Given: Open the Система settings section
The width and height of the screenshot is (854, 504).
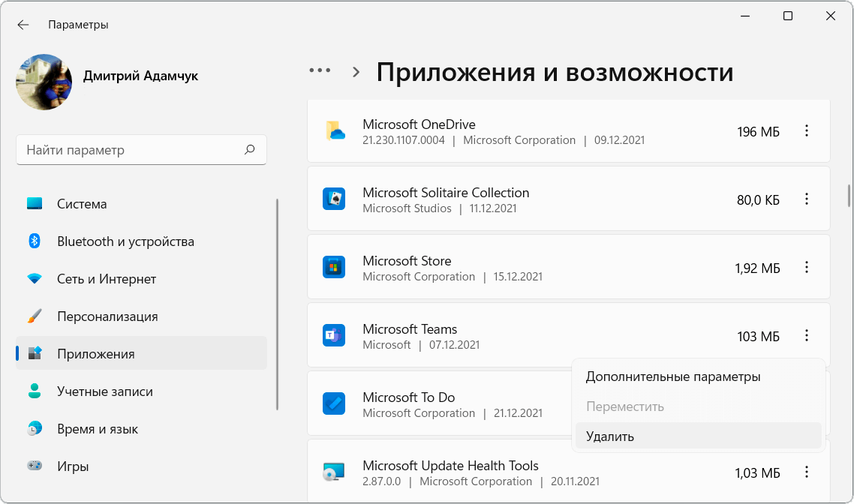Looking at the screenshot, I should pos(82,204).
